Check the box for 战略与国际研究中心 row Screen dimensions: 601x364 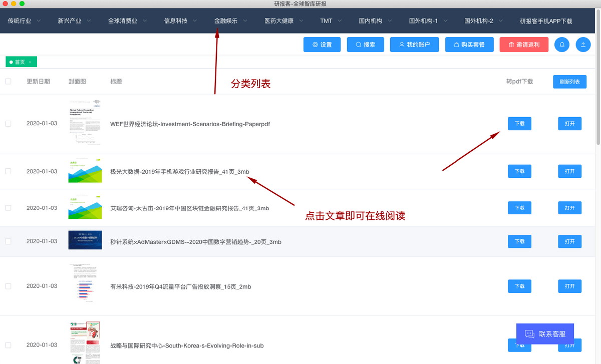tap(8, 345)
